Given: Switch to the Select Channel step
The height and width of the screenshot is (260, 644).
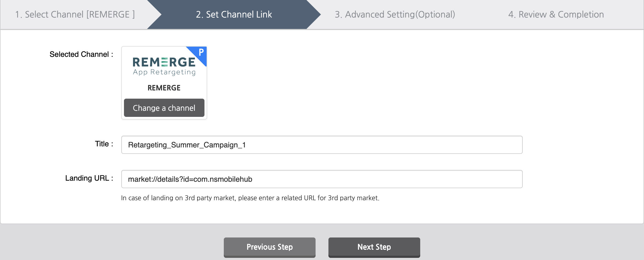Looking at the screenshot, I should click(76, 14).
